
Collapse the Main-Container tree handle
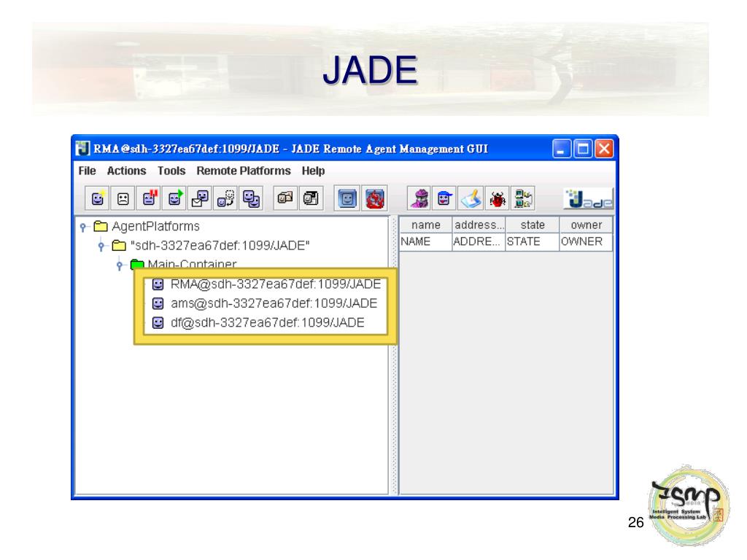point(120,265)
